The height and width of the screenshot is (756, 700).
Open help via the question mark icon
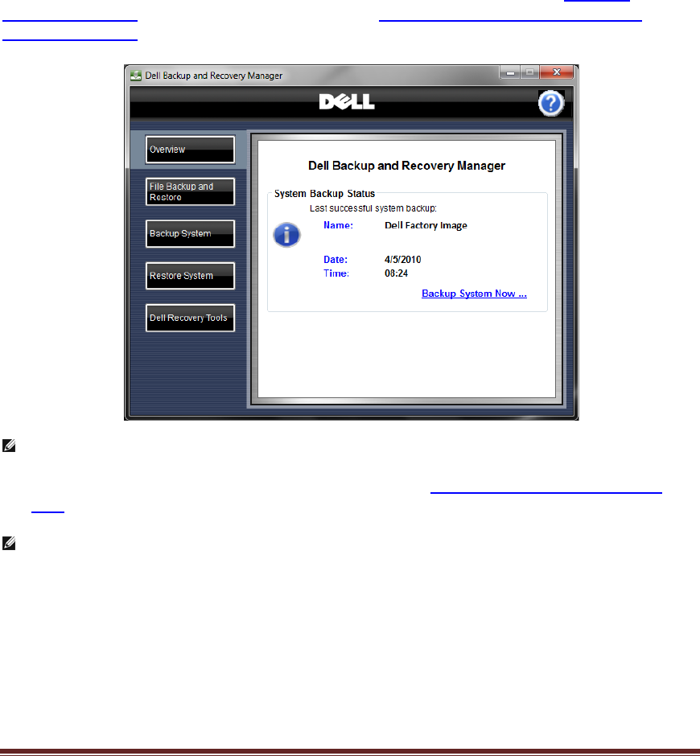(x=551, y=103)
